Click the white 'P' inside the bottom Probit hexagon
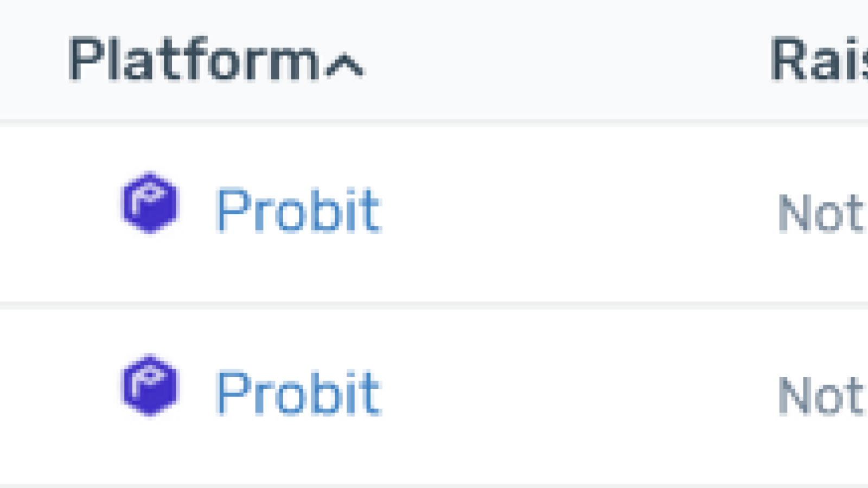This screenshot has height=488, width=868. (x=147, y=382)
